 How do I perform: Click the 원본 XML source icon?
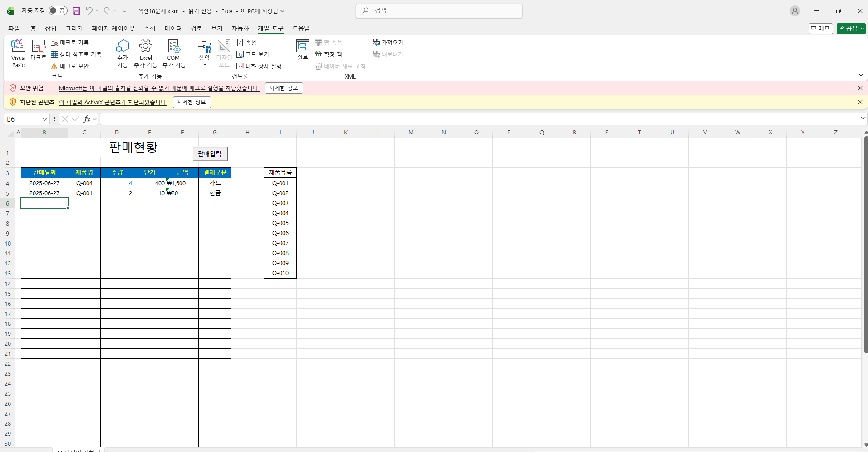pyautogui.click(x=302, y=50)
